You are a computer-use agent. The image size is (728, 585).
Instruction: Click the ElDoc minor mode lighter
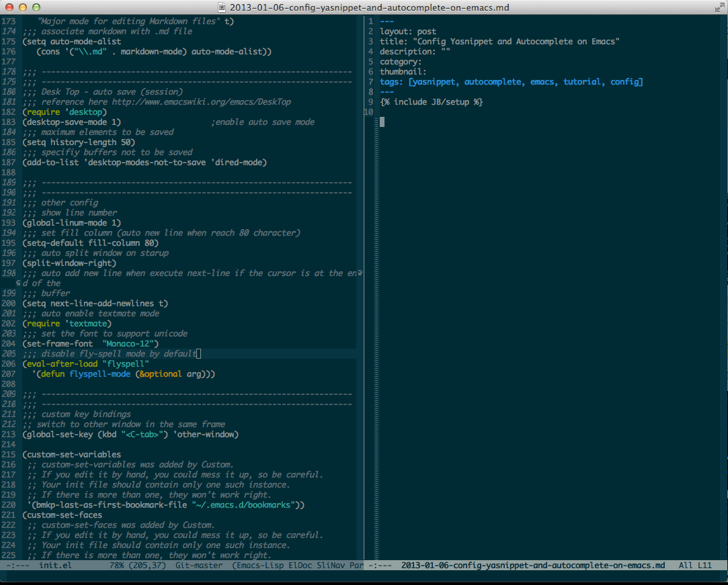301,565
